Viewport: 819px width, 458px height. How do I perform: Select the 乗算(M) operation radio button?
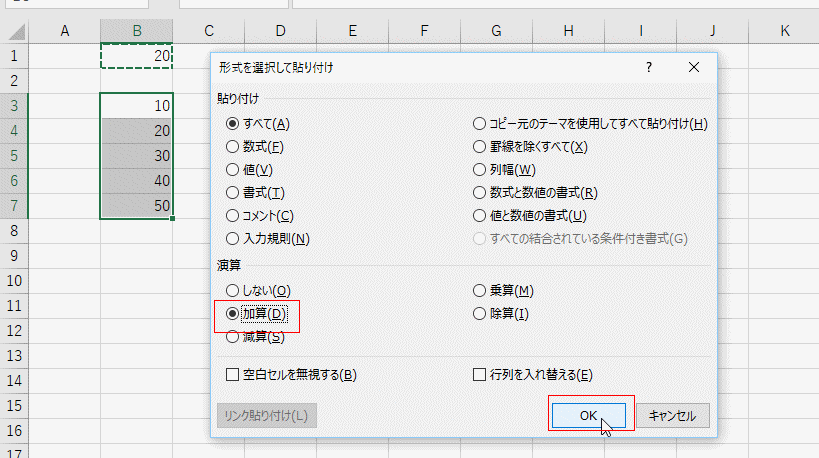click(x=479, y=291)
